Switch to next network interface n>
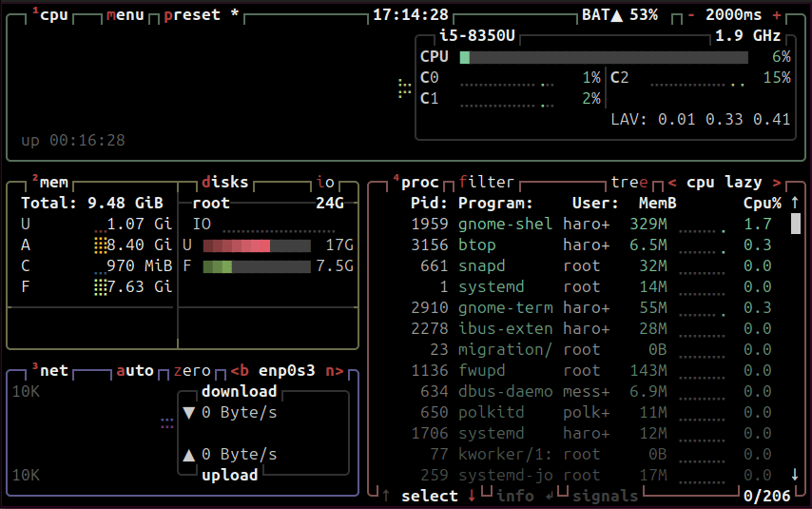The height and width of the screenshot is (509, 812). tap(335, 371)
